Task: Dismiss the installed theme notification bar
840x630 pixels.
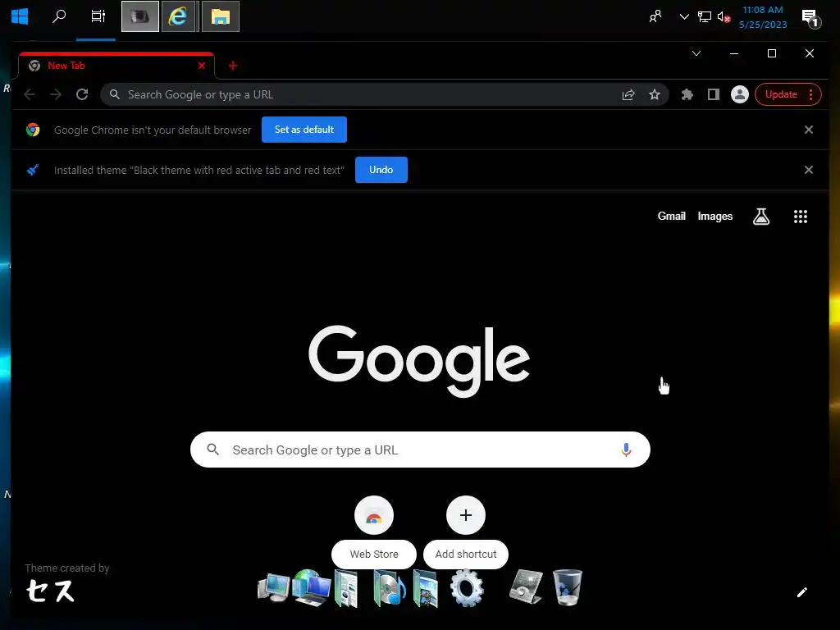Action: (809, 170)
